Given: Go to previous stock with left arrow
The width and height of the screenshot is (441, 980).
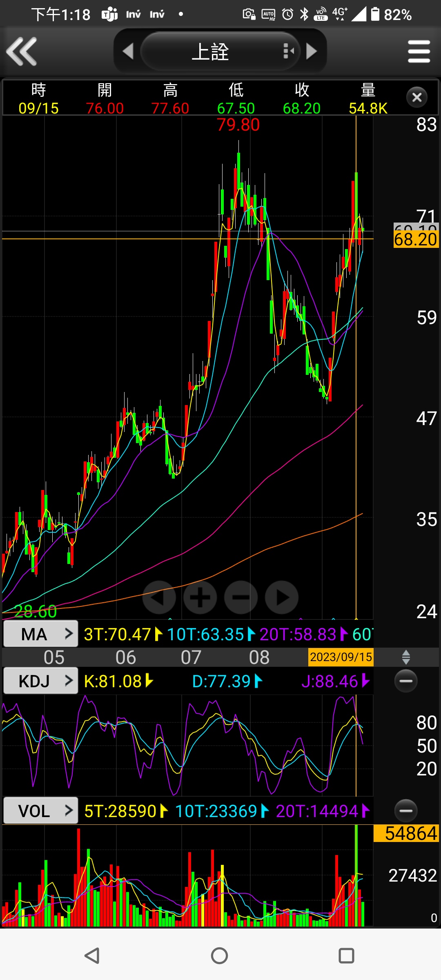Looking at the screenshot, I should pyautogui.click(x=128, y=51).
